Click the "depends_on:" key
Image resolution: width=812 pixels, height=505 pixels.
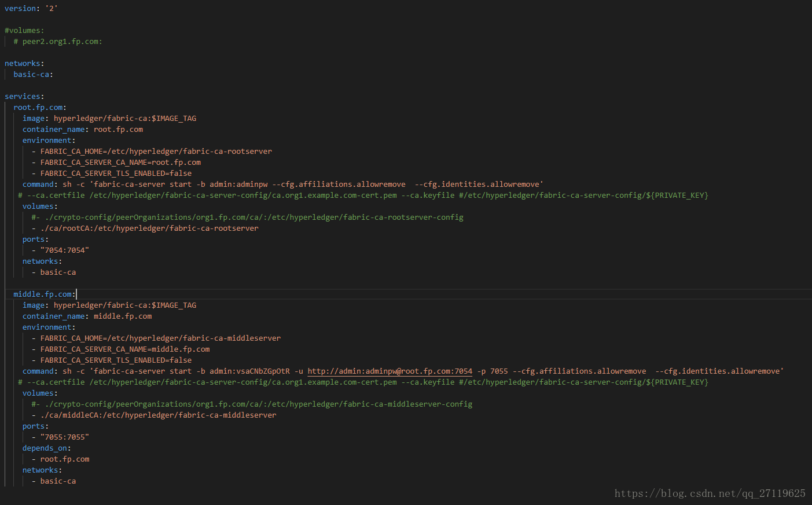point(47,448)
